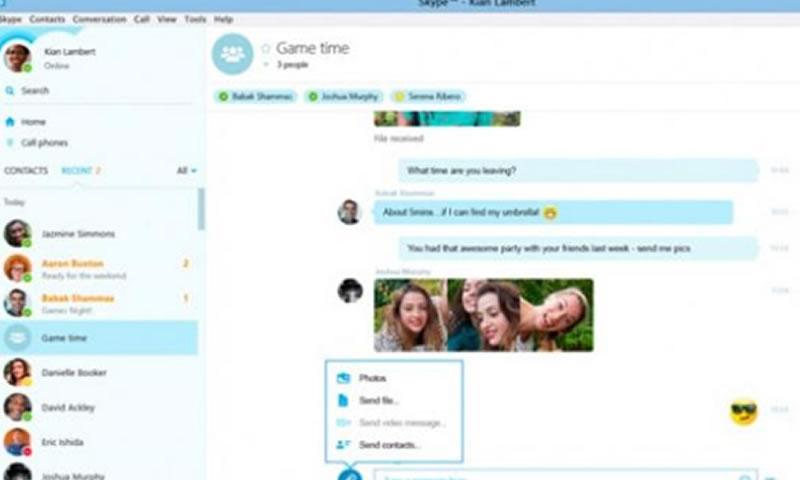
Task: Open the Help menu
Action: pyautogui.click(x=223, y=19)
